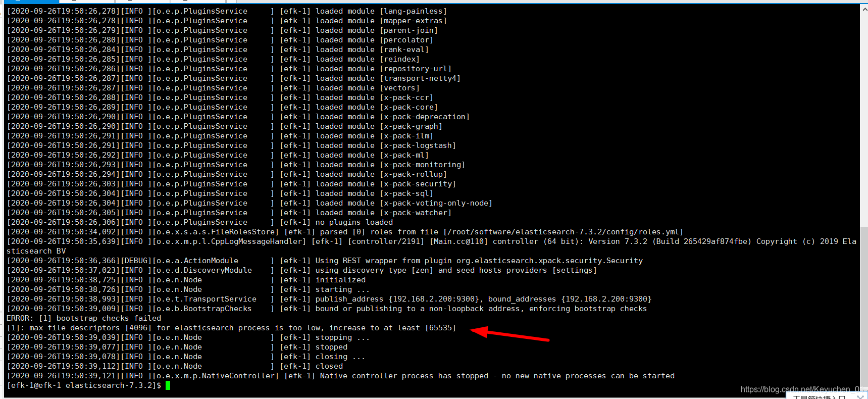The image size is (868, 399).
Task: Select the [x-pack-monitoring] module line
Action: [x=236, y=165]
